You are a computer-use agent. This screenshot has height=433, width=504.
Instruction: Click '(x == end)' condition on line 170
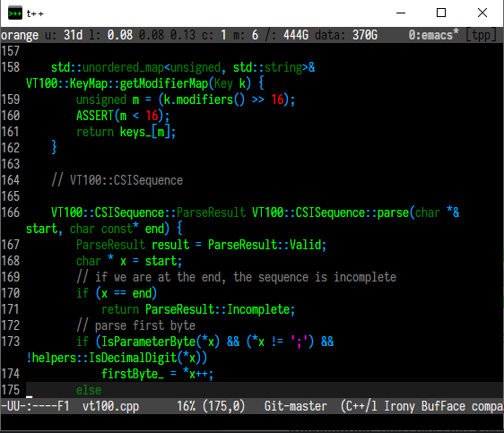point(126,293)
